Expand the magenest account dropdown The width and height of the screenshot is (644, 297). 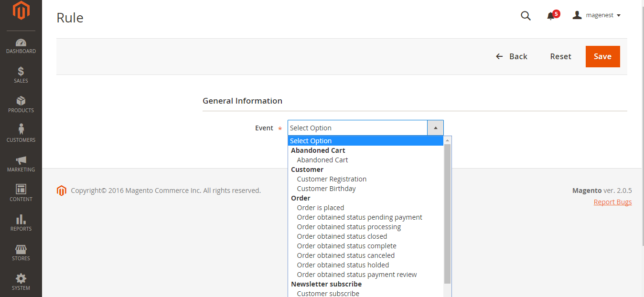[x=597, y=15]
